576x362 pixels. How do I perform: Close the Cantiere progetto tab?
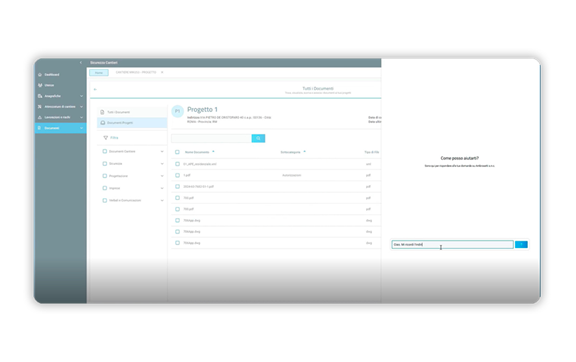(x=162, y=72)
